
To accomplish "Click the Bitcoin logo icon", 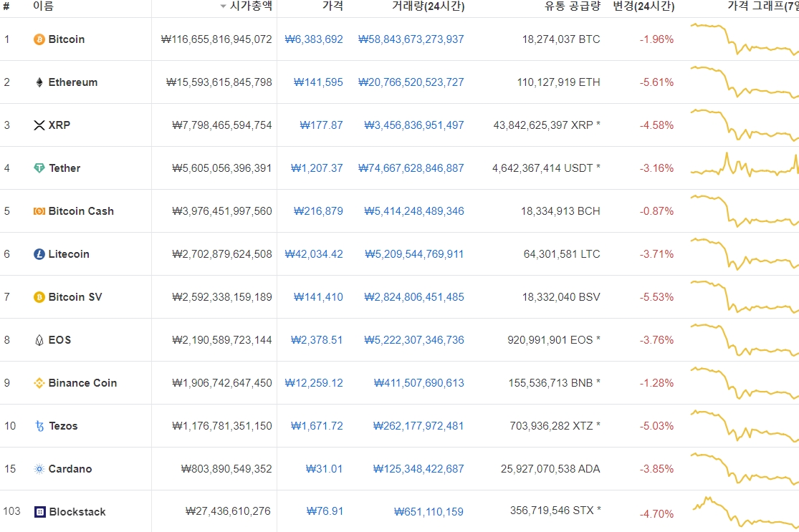I will (39, 39).
